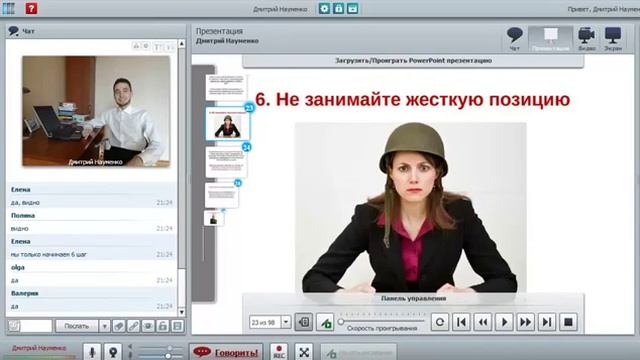This screenshot has height=360, width=640.
Task: Fast forward to next slide
Action: (x=525, y=322)
